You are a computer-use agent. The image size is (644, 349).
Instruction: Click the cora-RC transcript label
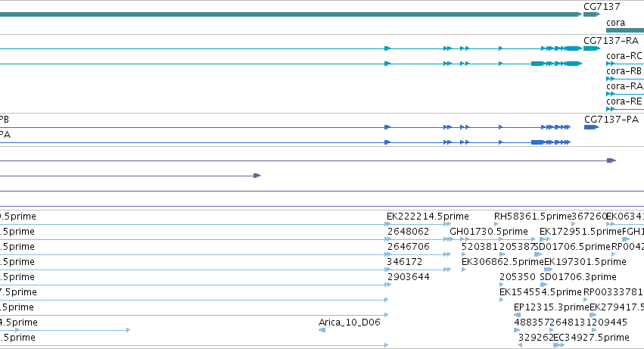[x=624, y=56]
